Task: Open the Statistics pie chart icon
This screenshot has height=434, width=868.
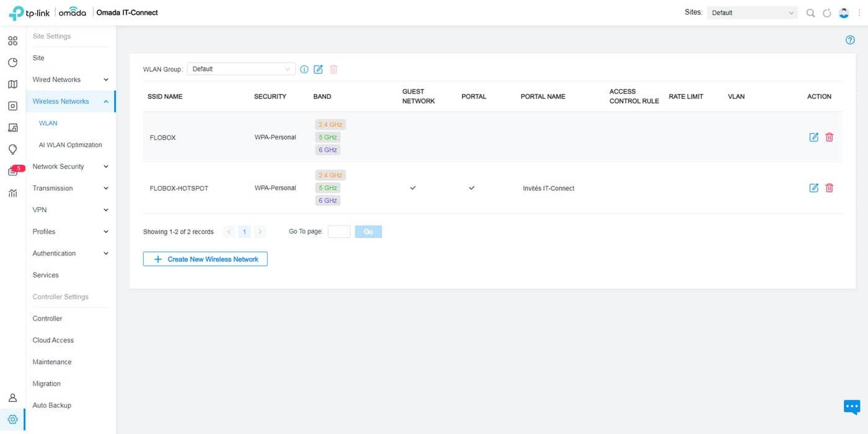Action: [x=12, y=62]
